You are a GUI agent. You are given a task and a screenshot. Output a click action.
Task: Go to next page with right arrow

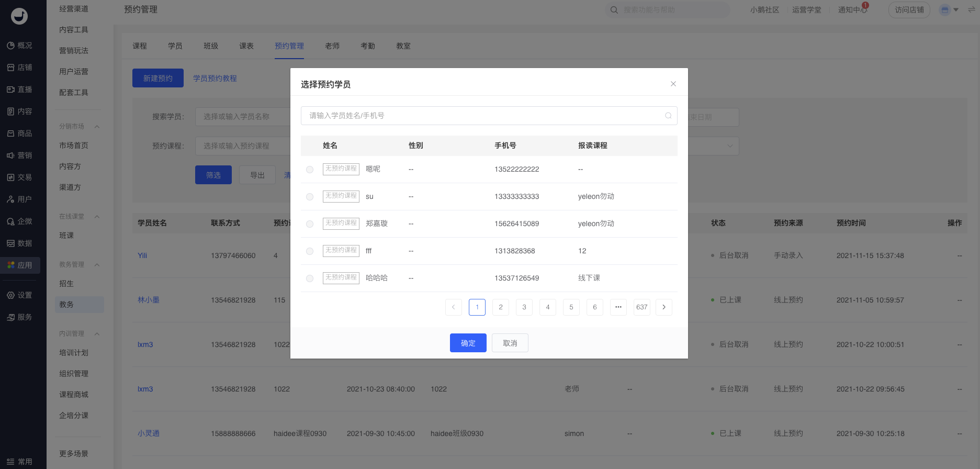pos(664,307)
